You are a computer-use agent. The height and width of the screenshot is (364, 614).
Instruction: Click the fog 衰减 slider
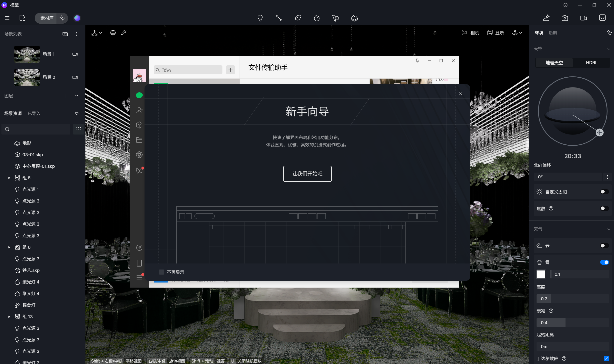click(x=573, y=323)
